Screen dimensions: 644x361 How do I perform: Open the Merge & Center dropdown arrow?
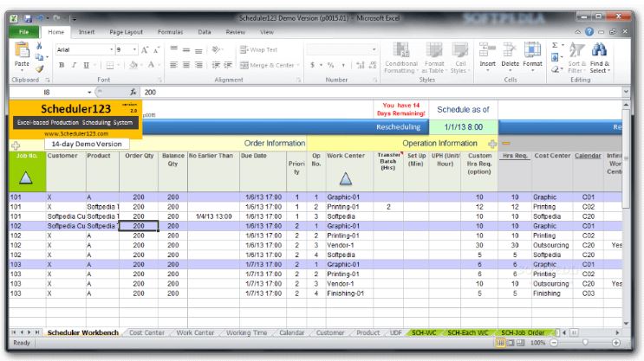click(x=298, y=65)
